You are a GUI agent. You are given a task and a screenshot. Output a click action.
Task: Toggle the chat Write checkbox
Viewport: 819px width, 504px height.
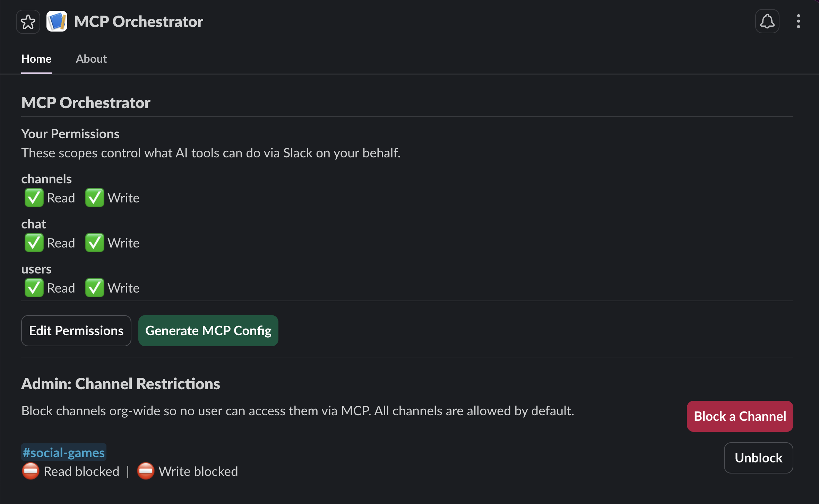(x=94, y=243)
